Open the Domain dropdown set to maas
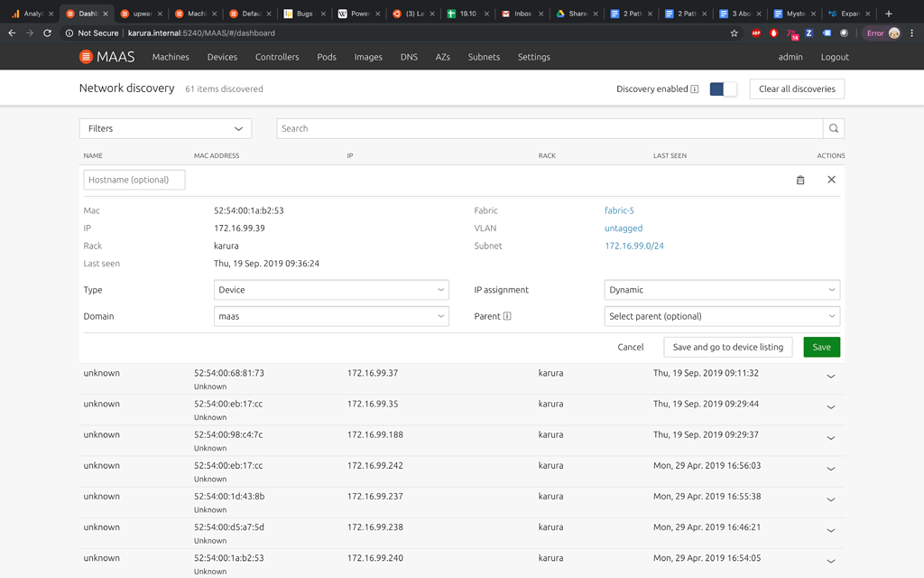 pyautogui.click(x=331, y=316)
